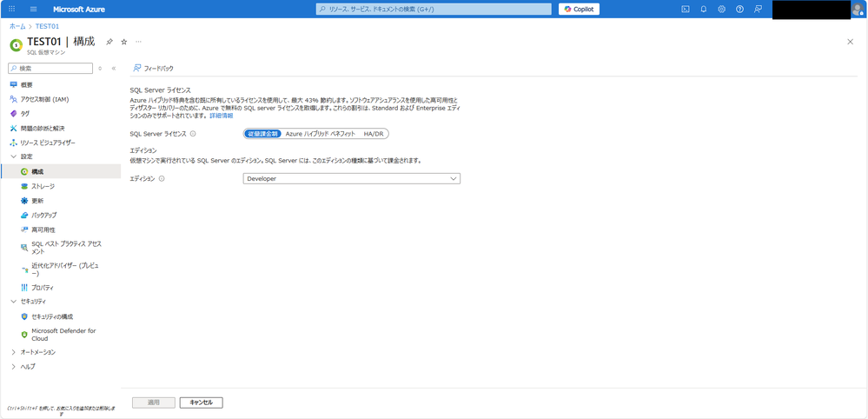Open the Azure portal apps grid icon

[11, 9]
